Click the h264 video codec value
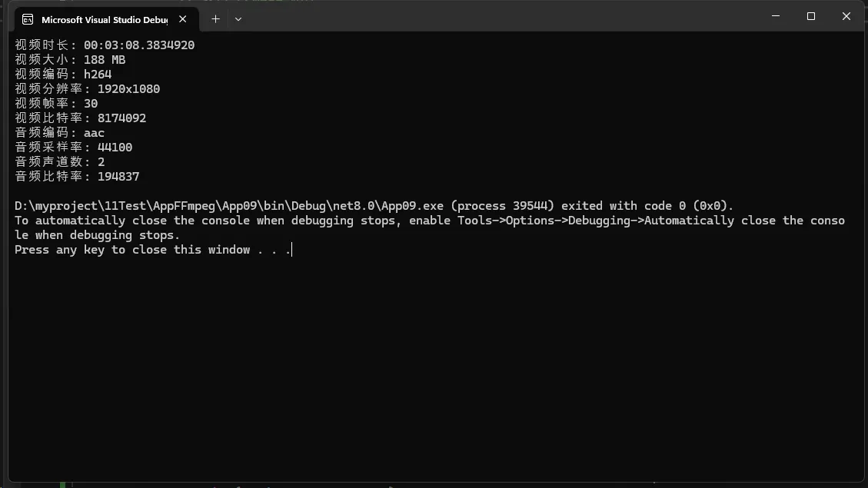The height and width of the screenshot is (488, 868). tap(98, 75)
